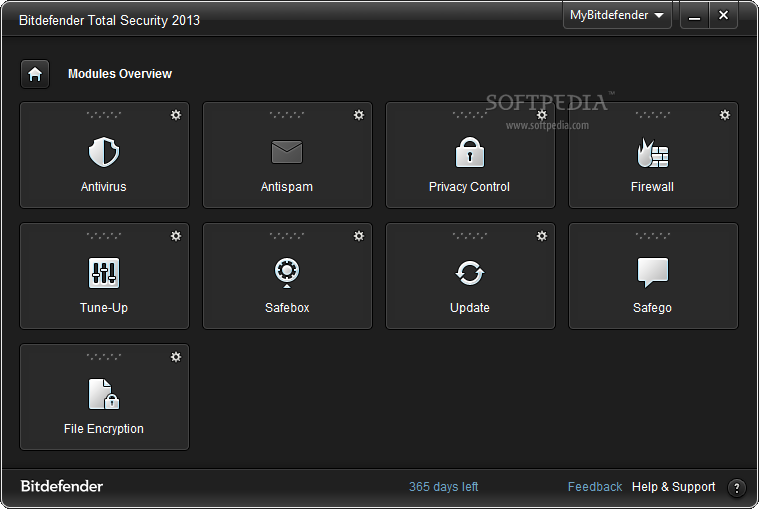Screen dimensions: 759x509
Task: Click the Antivirus label text
Action: [x=104, y=187]
